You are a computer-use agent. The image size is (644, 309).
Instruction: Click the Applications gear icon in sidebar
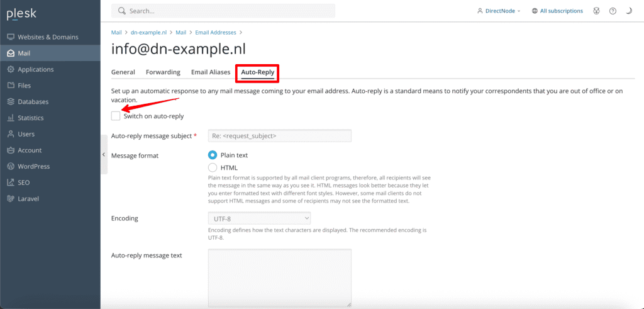coord(11,69)
